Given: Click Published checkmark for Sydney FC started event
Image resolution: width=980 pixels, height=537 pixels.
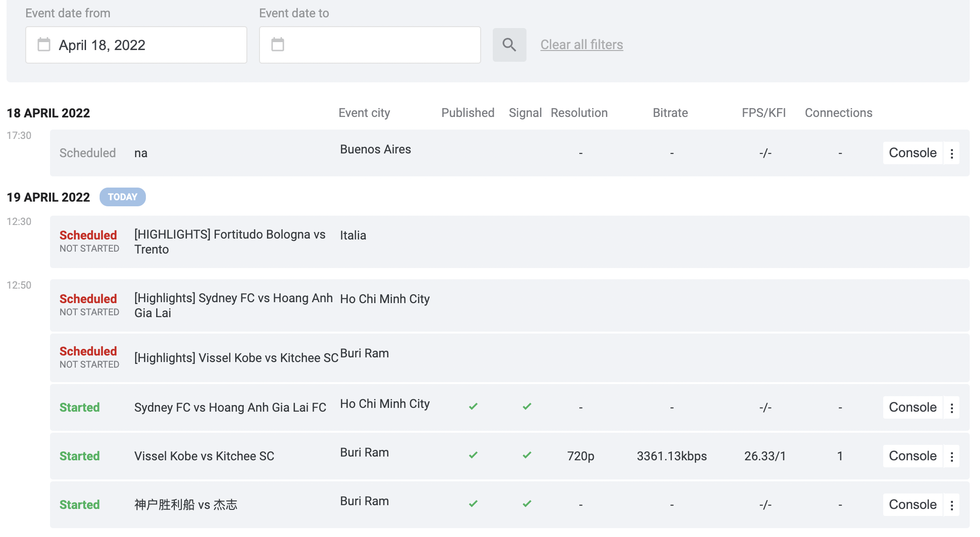Looking at the screenshot, I should (473, 406).
